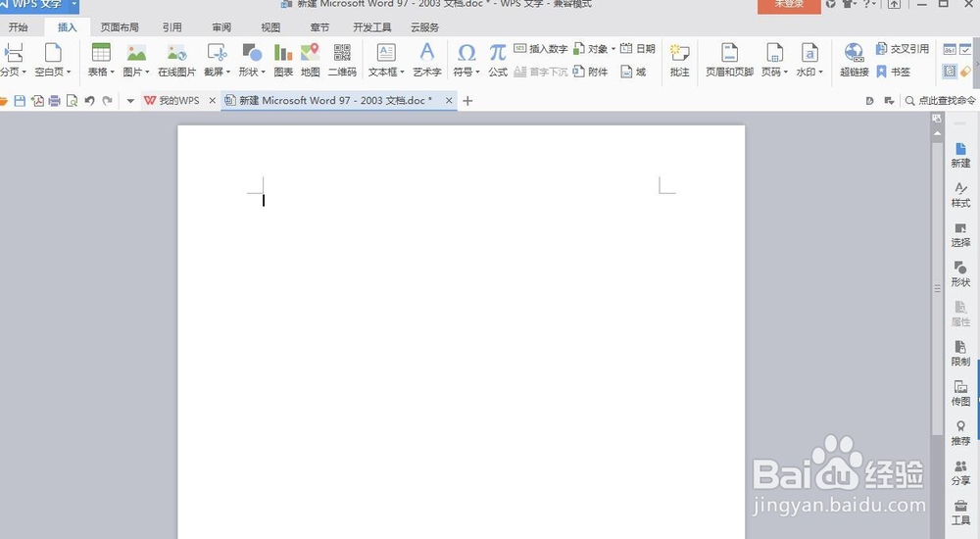Insert a map with 地图 icon
Image resolution: width=980 pixels, height=539 pixels.
pos(310,53)
